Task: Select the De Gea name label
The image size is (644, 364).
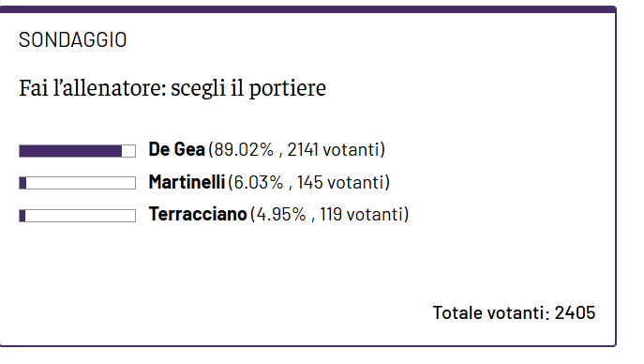Action: point(176,149)
